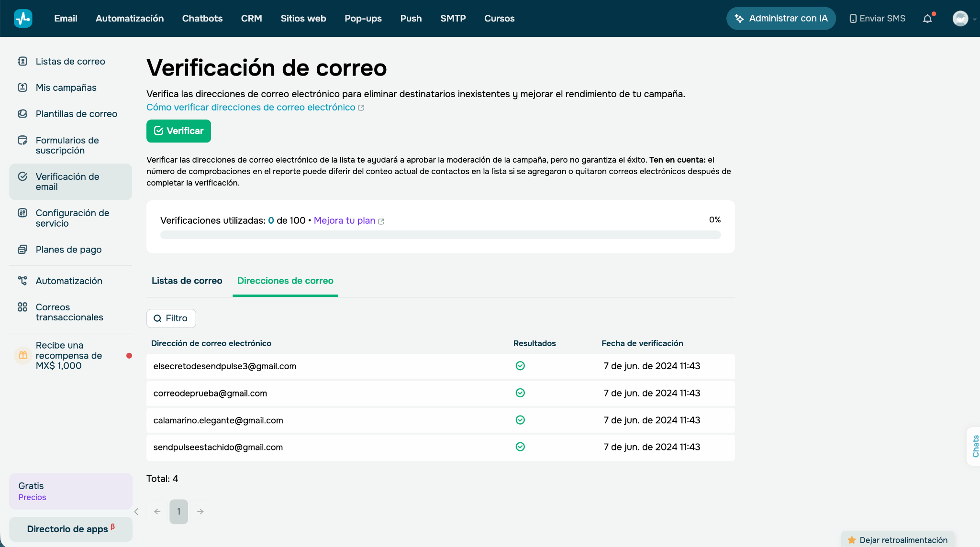Screen dimensions: 980x547
Task: Click the verifications usage progress bar
Action: [x=440, y=235]
